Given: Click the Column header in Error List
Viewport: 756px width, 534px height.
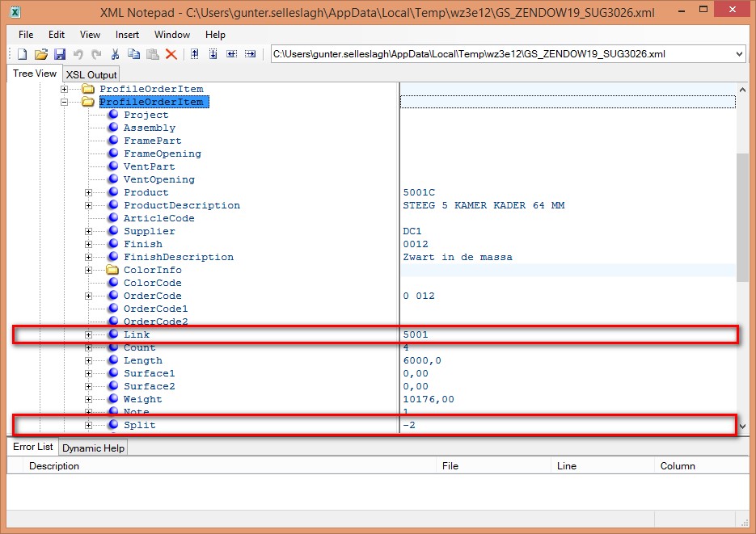Looking at the screenshot, I should 702,465.
